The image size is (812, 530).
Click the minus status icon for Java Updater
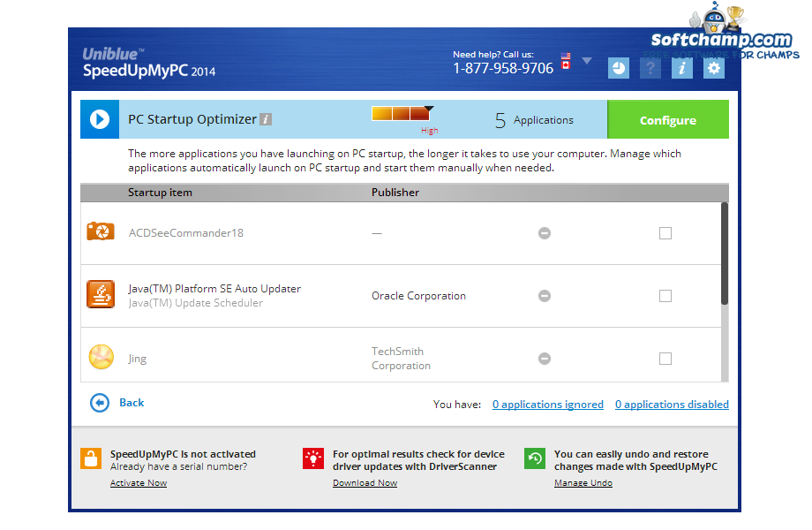[x=545, y=296]
